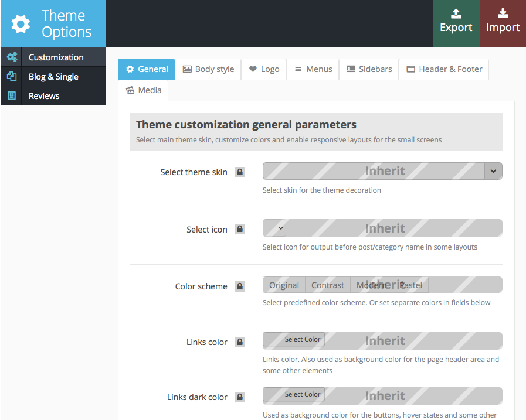Choose the Contrast color scheme option
This screenshot has width=526, height=420.
[x=328, y=285]
